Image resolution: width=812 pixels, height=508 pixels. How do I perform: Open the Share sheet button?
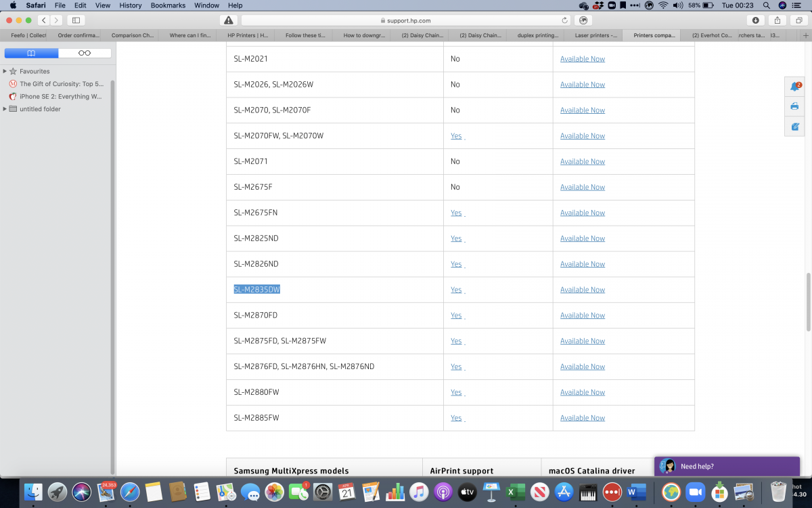click(x=777, y=20)
